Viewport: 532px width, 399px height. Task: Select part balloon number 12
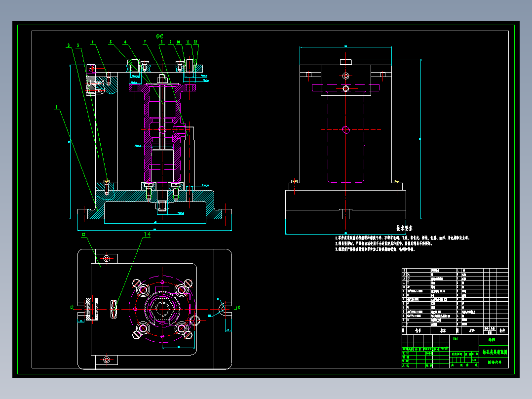[195, 42]
